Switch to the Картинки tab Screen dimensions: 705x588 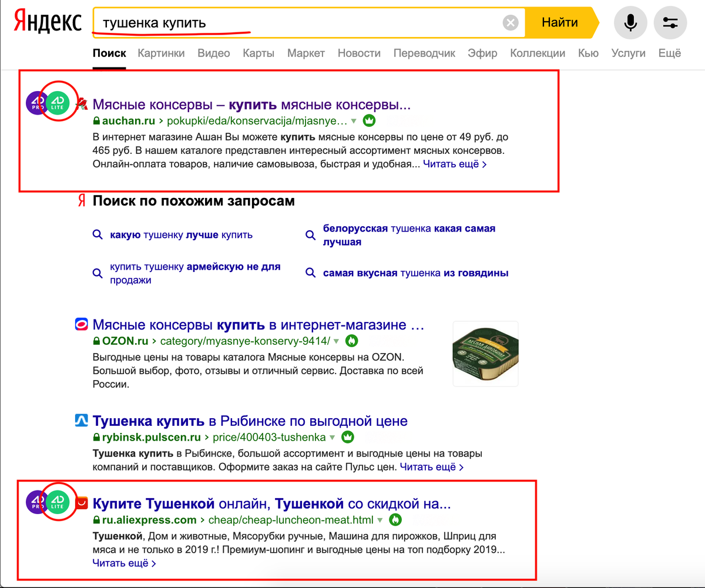(x=161, y=53)
